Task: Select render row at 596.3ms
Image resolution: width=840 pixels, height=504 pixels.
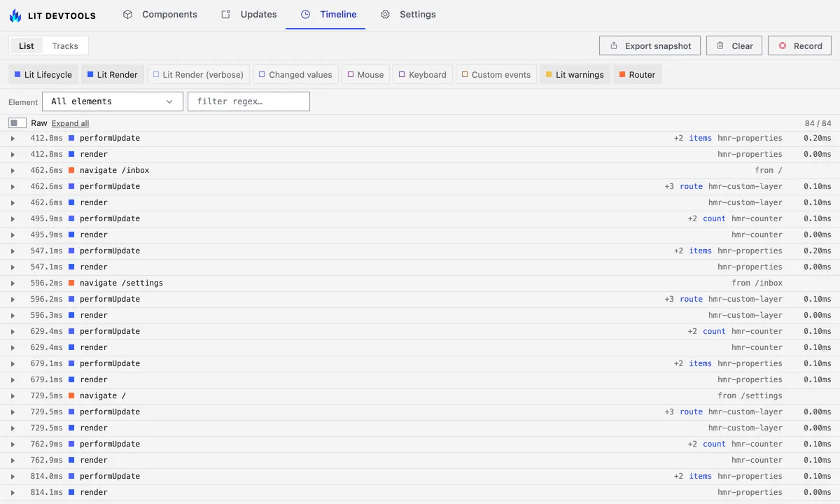Action: click(420, 315)
